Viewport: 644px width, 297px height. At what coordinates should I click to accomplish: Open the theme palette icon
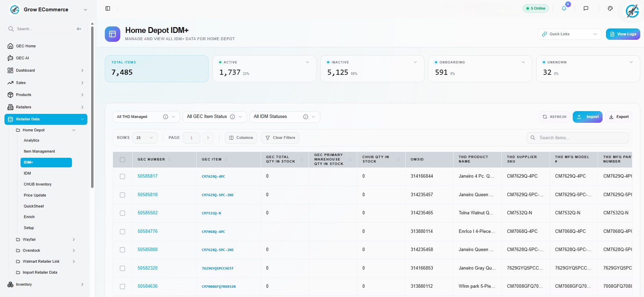(x=610, y=8)
